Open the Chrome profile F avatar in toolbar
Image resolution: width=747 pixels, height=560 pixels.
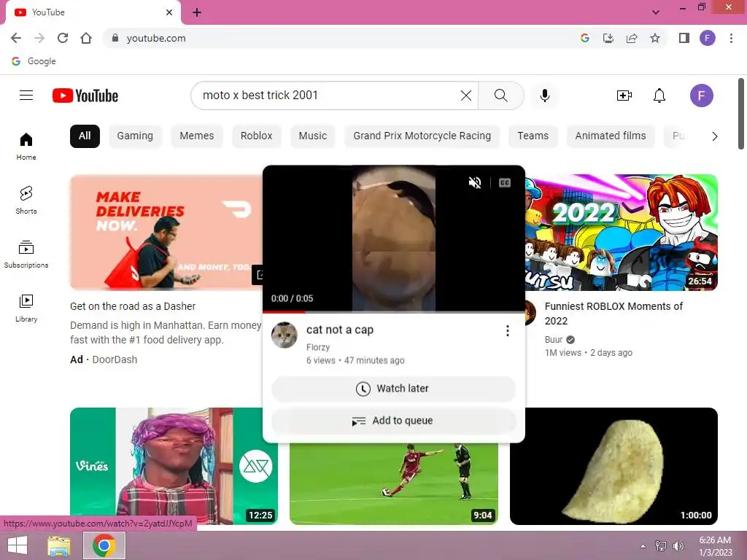point(708,38)
